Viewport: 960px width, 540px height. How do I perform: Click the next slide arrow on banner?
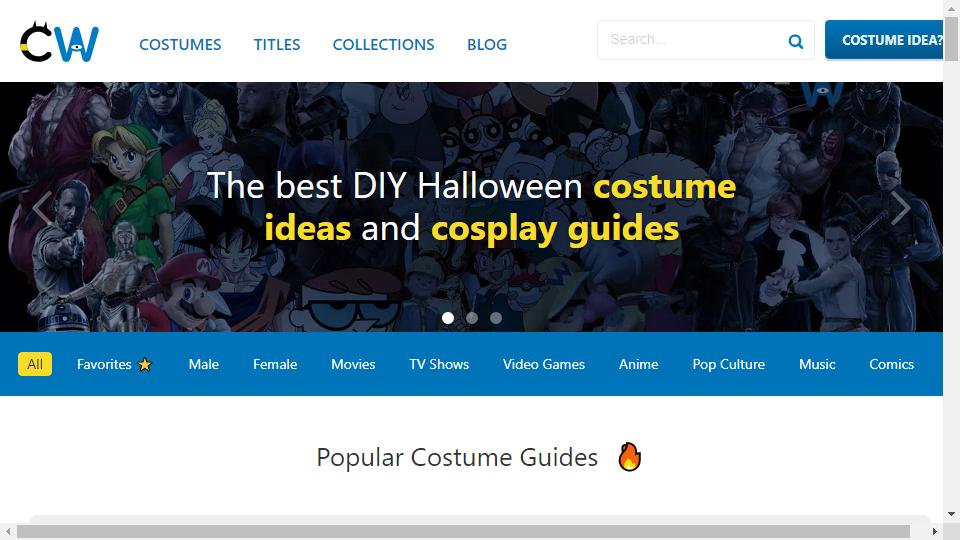(901, 208)
